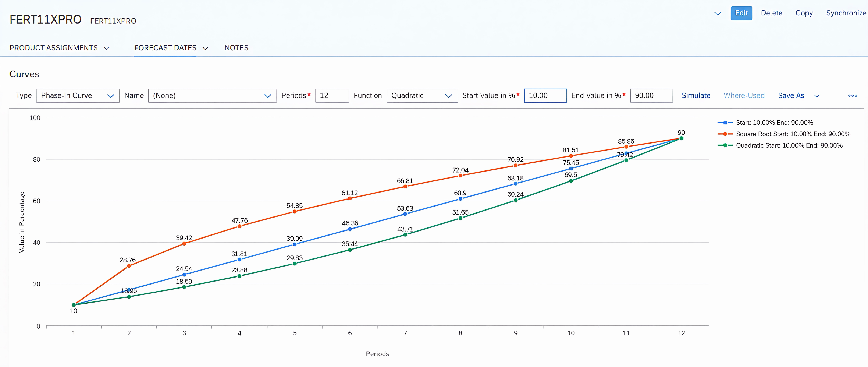The width and height of the screenshot is (868, 367).
Task: Toggle Quadratic series legend entry
Action: (780, 146)
